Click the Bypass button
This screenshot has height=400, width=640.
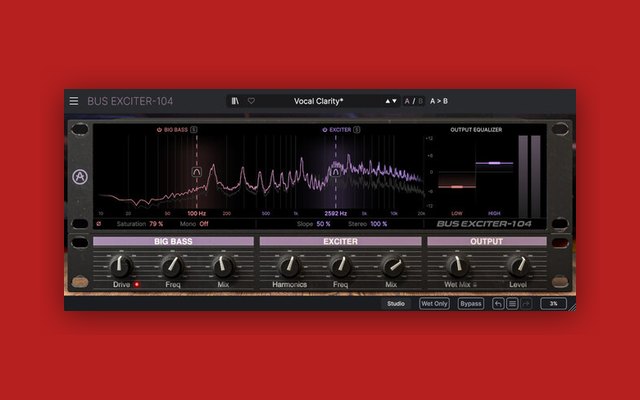tap(471, 303)
